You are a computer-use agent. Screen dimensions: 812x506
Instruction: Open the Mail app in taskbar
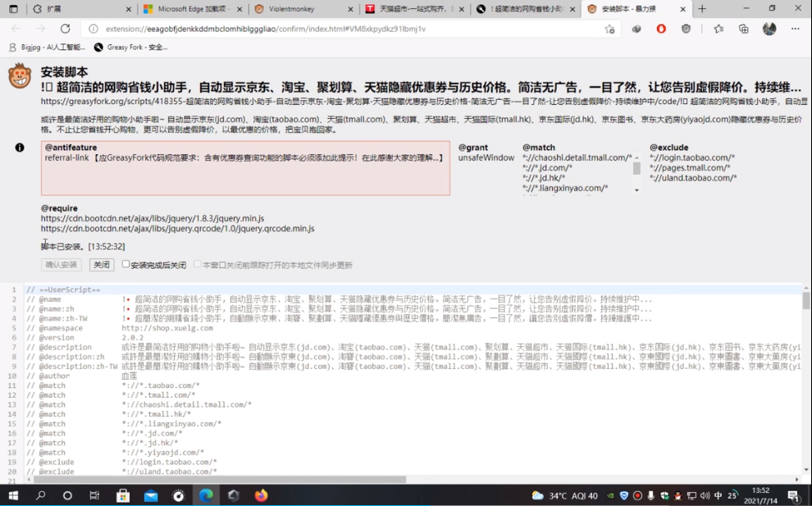point(151,495)
